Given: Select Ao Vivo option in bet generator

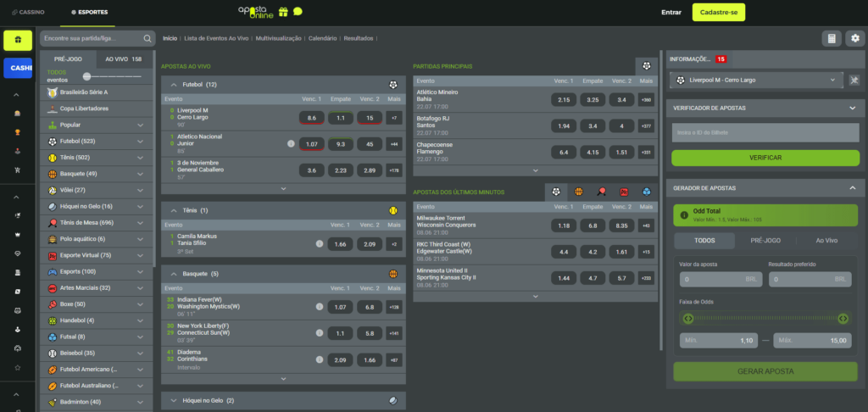Looking at the screenshot, I should (826, 241).
